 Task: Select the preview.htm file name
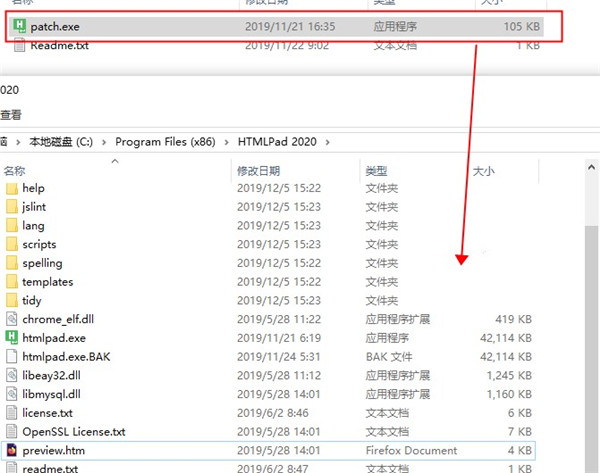(x=54, y=450)
